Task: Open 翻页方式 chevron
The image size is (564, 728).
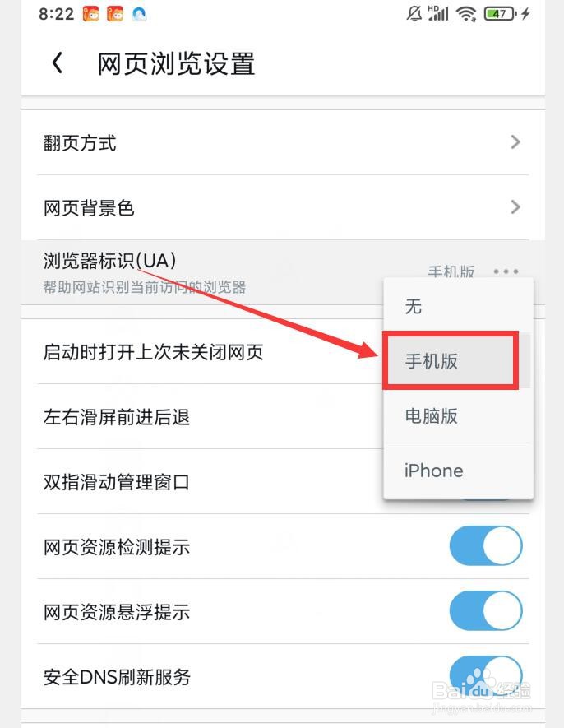Action: pyautogui.click(x=515, y=142)
